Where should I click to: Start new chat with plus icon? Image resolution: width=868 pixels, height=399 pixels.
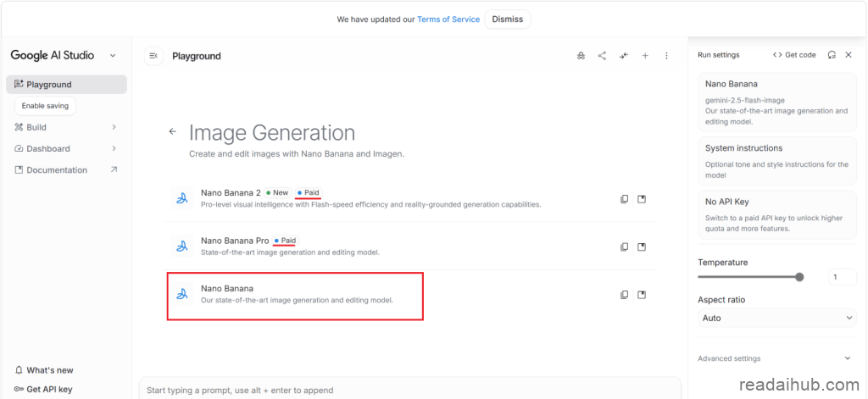click(645, 56)
